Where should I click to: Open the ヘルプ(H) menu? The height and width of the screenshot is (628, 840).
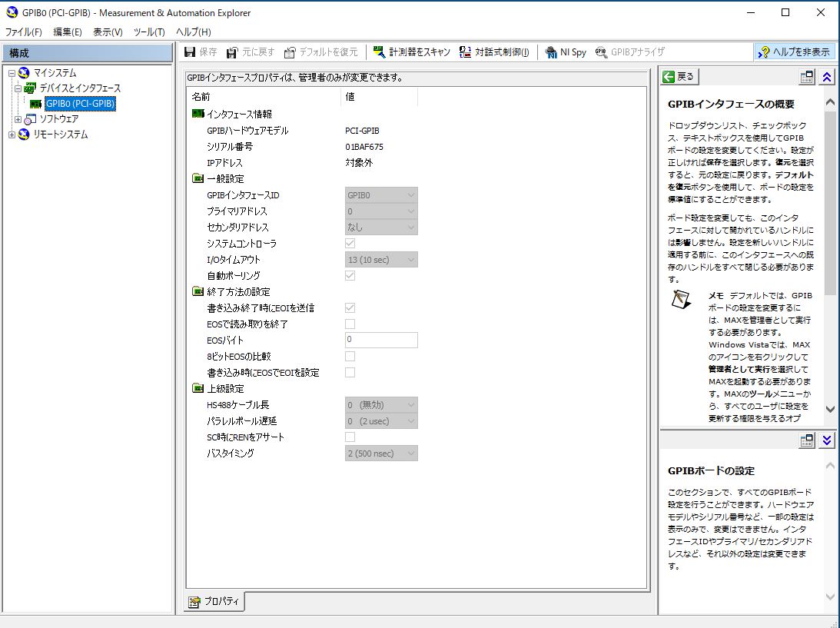click(194, 32)
